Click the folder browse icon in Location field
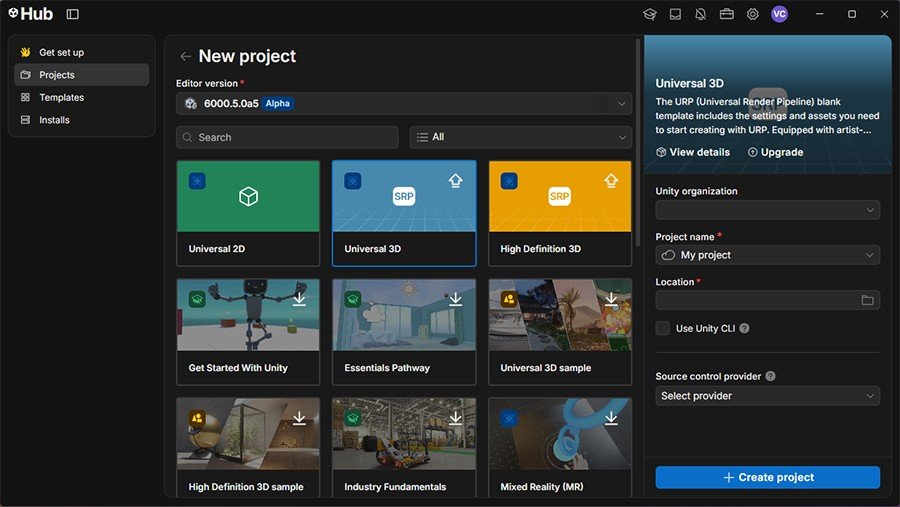900x507 pixels. [867, 300]
